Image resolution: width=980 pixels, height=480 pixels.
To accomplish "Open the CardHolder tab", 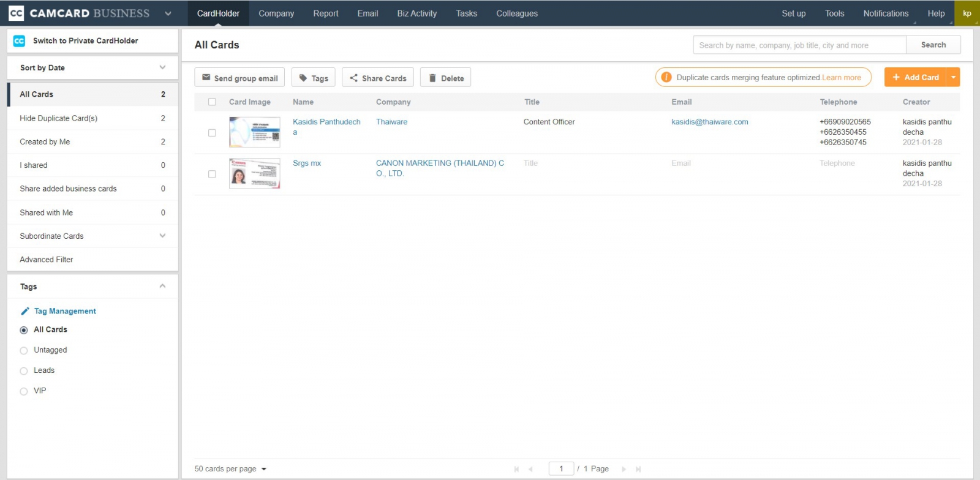I will [x=218, y=13].
